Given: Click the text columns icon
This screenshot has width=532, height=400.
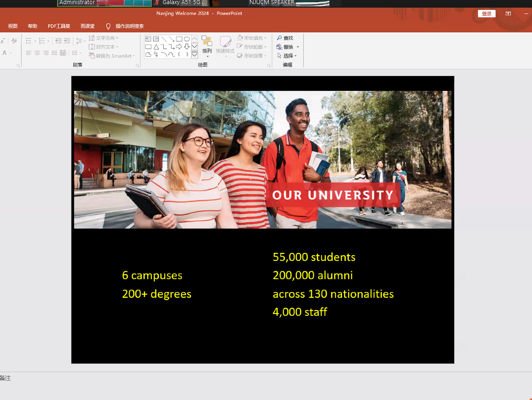Looking at the screenshot, I should pyautogui.click(x=75, y=53).
